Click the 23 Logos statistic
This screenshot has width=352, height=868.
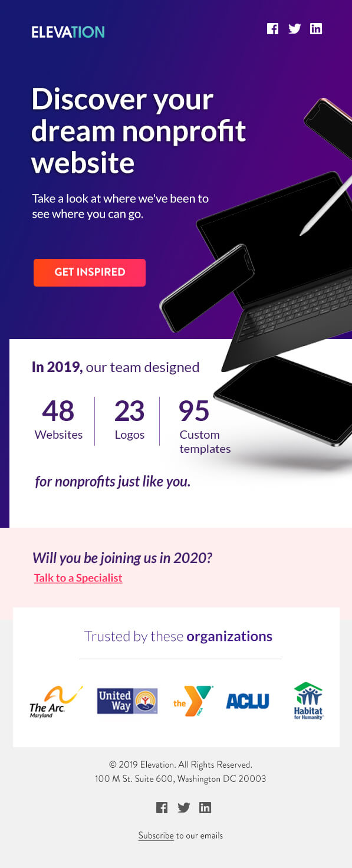coord(130,420)
